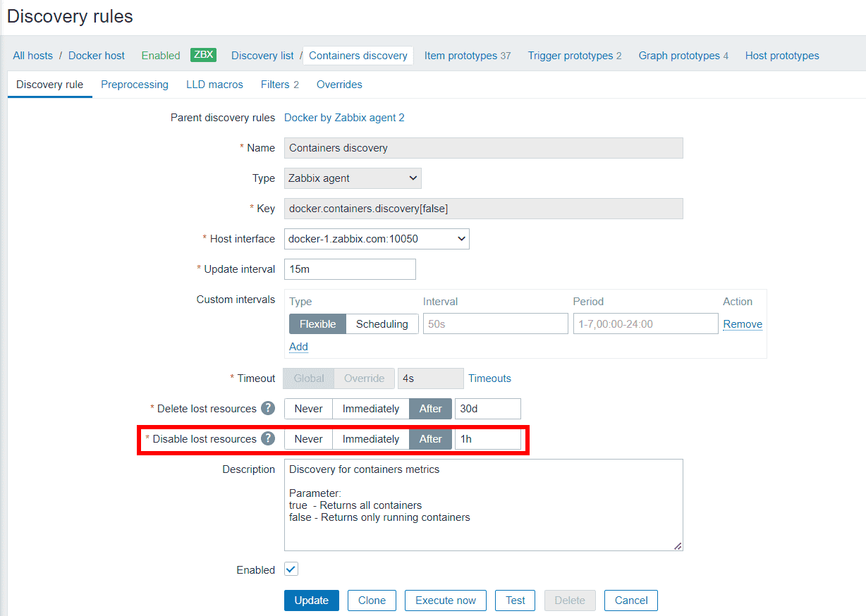Clone the discovery rule
The width and height of the screenshot is (866, 616).
372,600
